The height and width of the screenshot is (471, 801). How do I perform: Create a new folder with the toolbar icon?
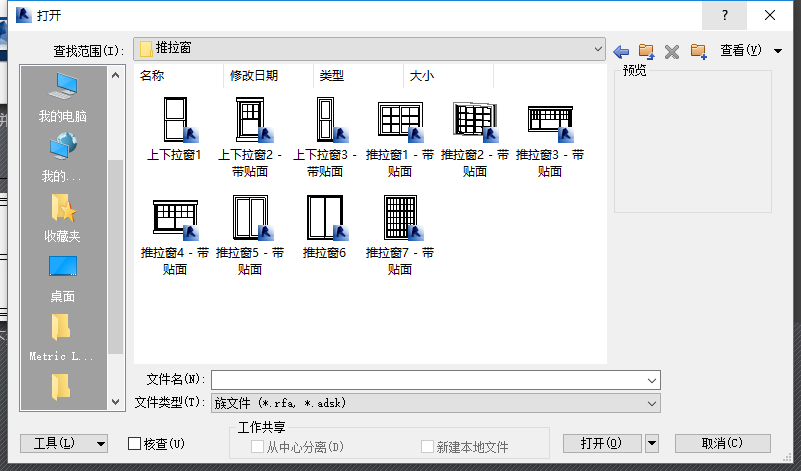pyautogui.click(x=698, y=51)
